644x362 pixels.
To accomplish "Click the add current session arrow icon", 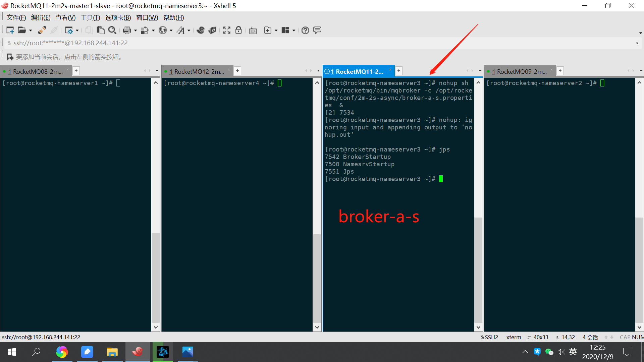I will tap(10, 57).
